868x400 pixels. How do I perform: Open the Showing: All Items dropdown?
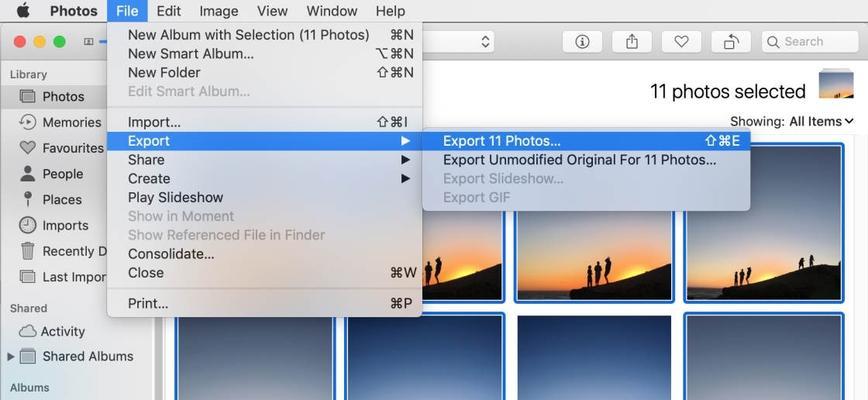click(792, 121)
